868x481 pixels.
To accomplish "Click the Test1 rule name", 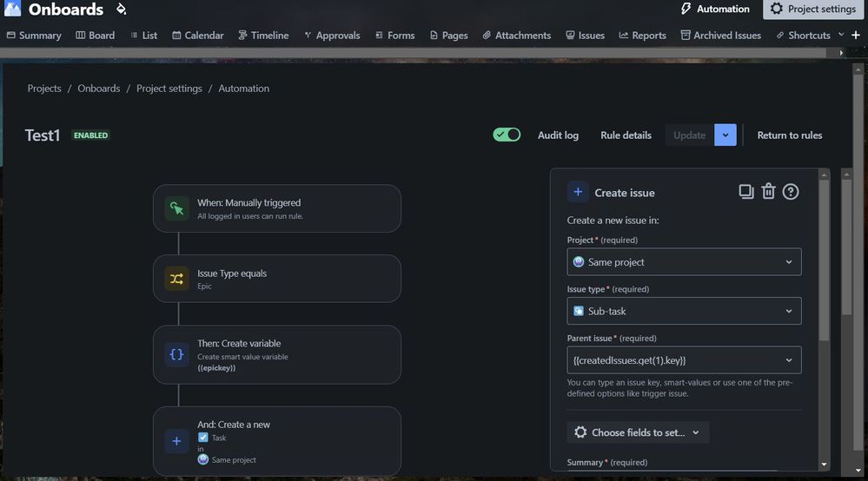I will 42,135.
